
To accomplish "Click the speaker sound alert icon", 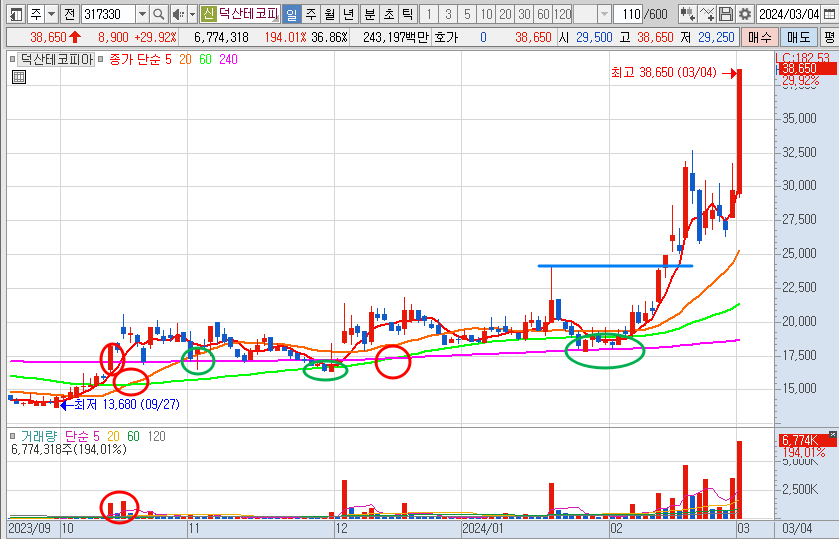I will [179, 14].
